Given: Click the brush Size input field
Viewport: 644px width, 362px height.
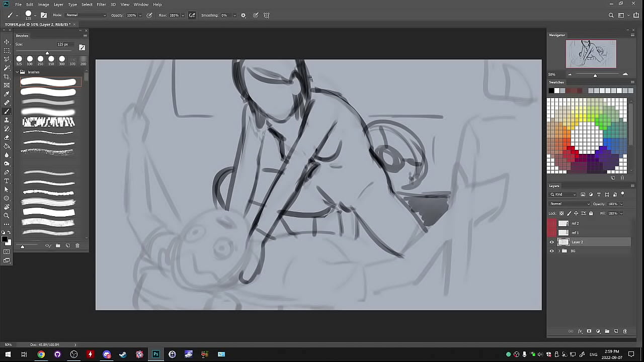Looking at the screenshot, I should click(63, 44).
